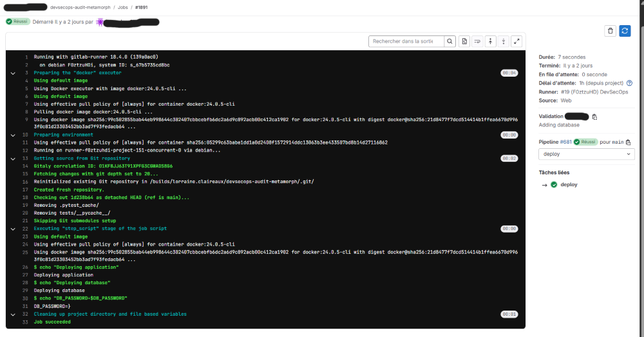Collapse the 'Preparing the docker executor' section
Image resolution: width=644 pixels, height=337 pixels.
(x=13, y=73)
